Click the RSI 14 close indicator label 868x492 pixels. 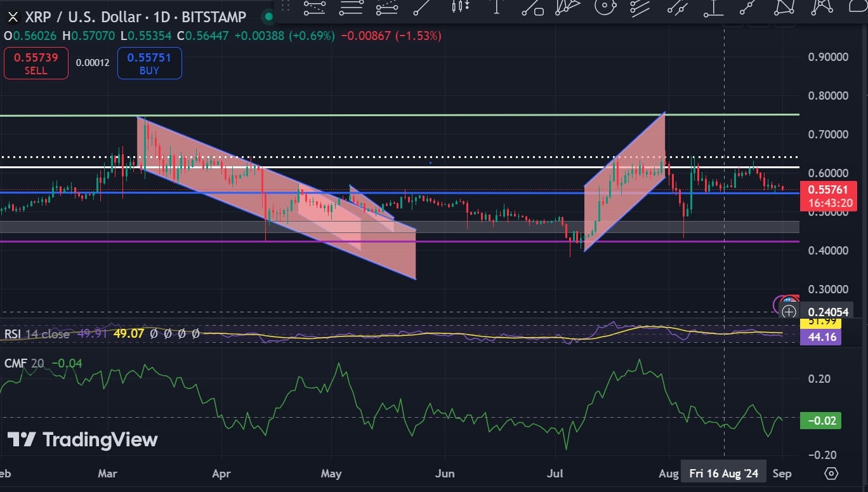coord(37,333)
